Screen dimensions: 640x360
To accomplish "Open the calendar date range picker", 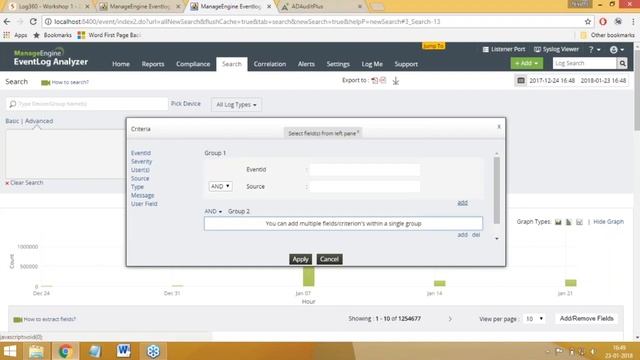I will click(x=521, y=81).
